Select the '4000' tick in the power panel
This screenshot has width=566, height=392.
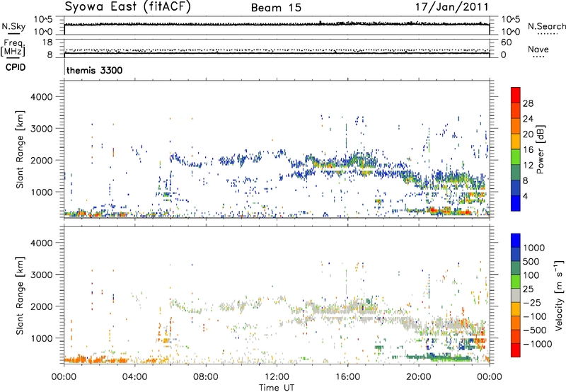click(x=42, y=97)
